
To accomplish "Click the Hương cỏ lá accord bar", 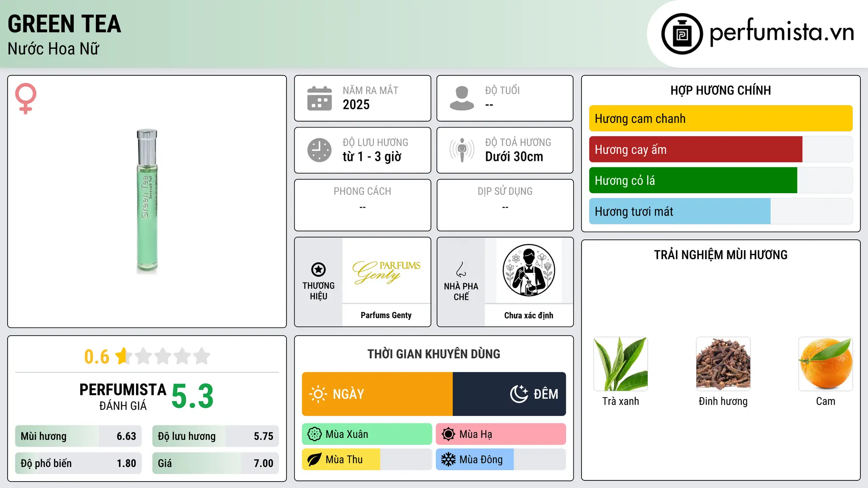I will click(x=721, y=180).
